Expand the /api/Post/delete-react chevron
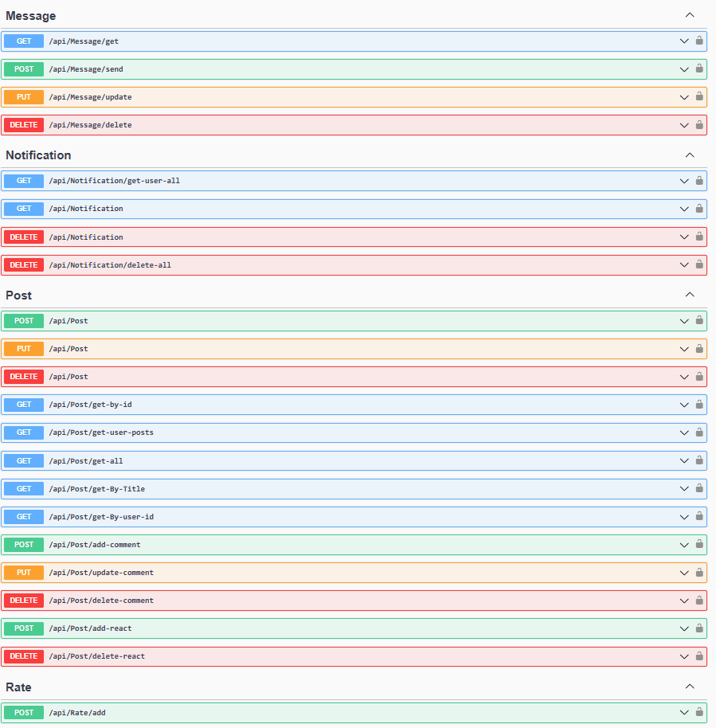 coord(684,657)
